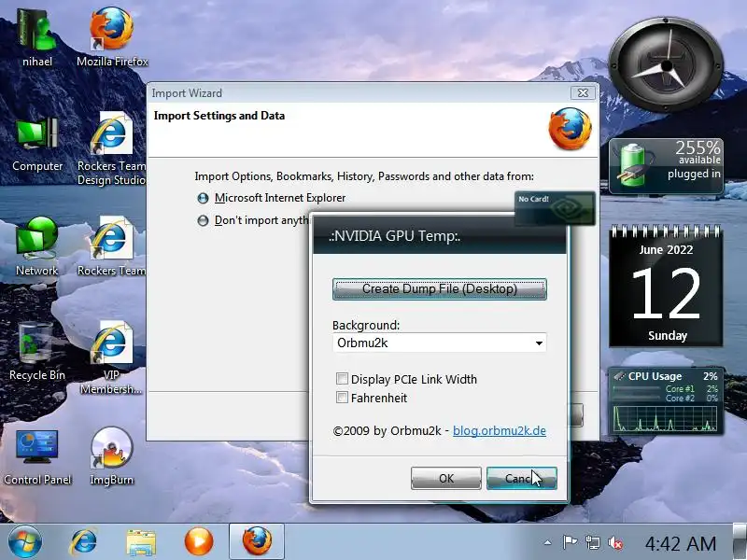Screen dimensions: 747x560
Task: Click the 4:42 AM system clock
Action: tap(681, 543)
